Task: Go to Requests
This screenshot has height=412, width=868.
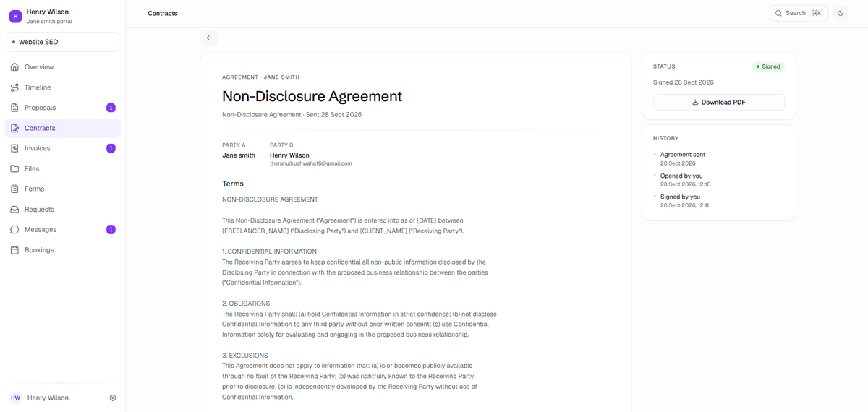Action: (63, 209)
